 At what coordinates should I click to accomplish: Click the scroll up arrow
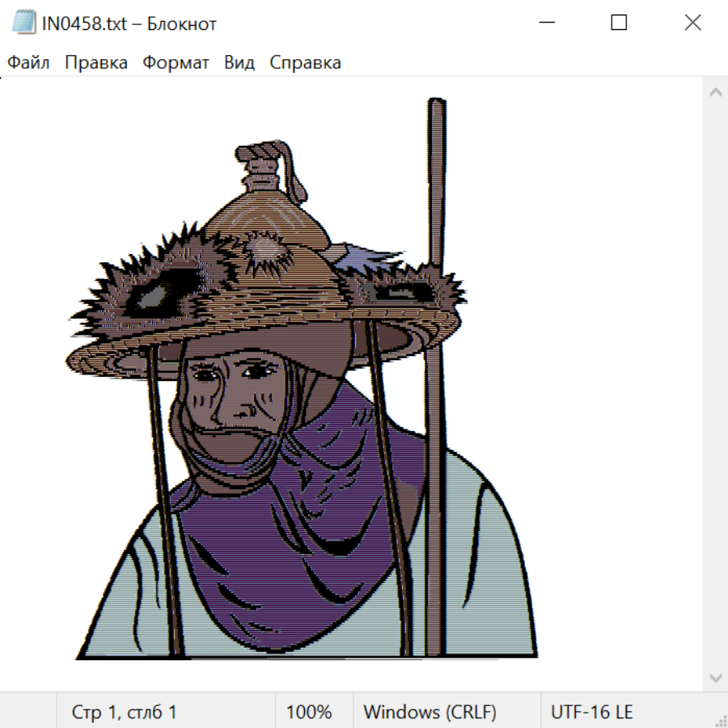[x=715, y=93]
